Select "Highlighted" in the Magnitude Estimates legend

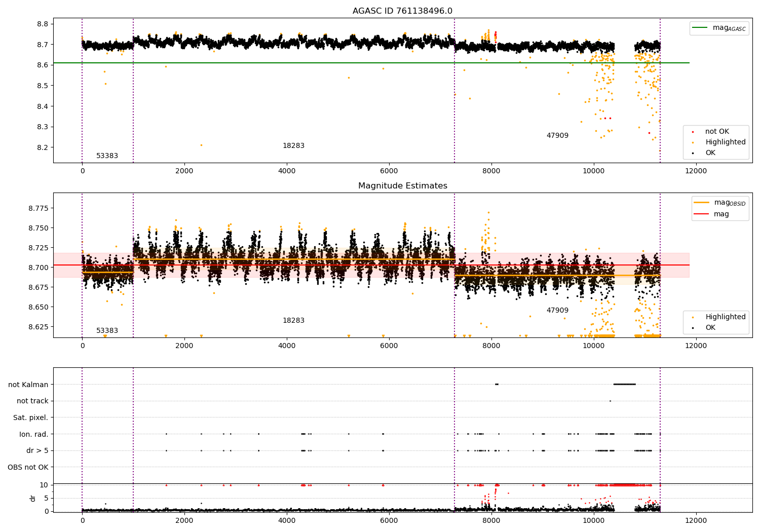(726, 317)
